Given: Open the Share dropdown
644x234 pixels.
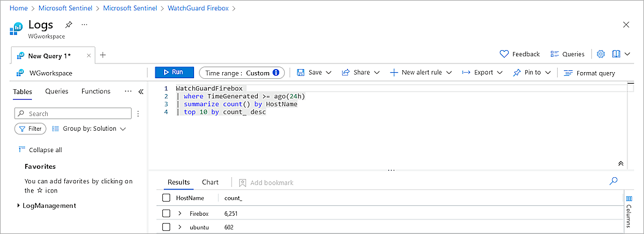Looking at the screenshot, I should coord(360,73).
